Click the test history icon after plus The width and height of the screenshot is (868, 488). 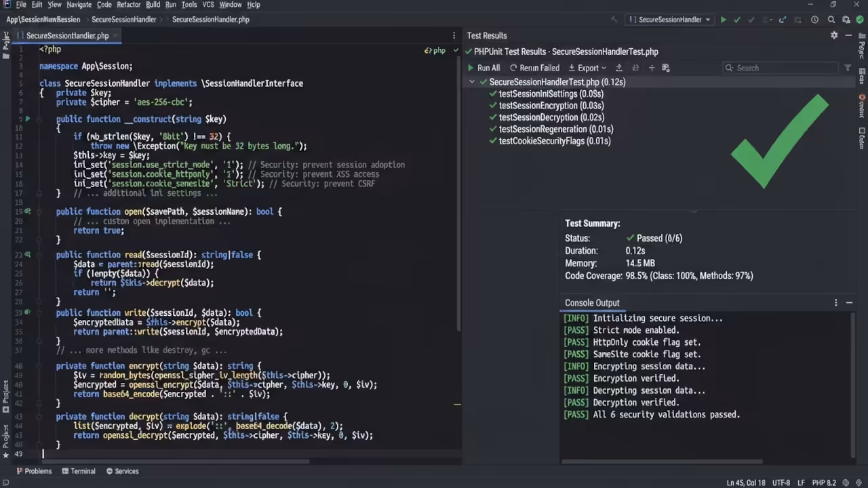click(x=666, y=68)
